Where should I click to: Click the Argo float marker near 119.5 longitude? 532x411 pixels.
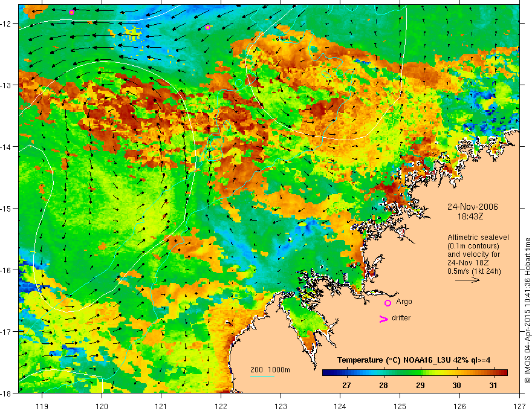coord(71,13)
